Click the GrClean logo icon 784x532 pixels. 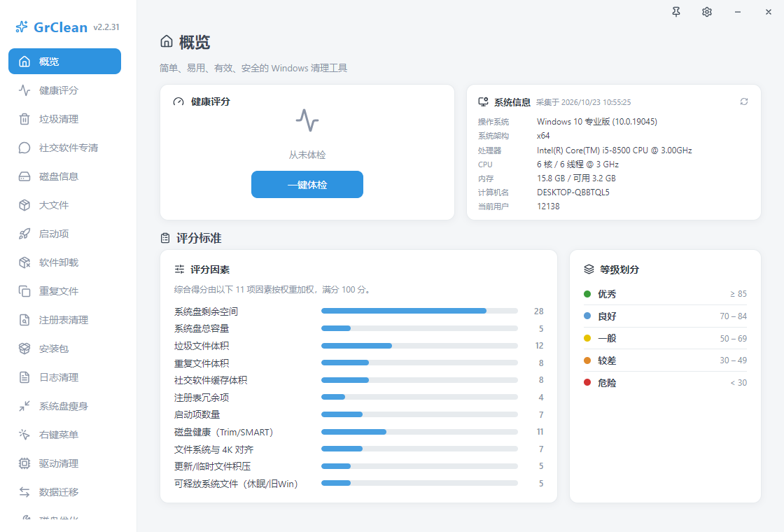click(22, 27)
